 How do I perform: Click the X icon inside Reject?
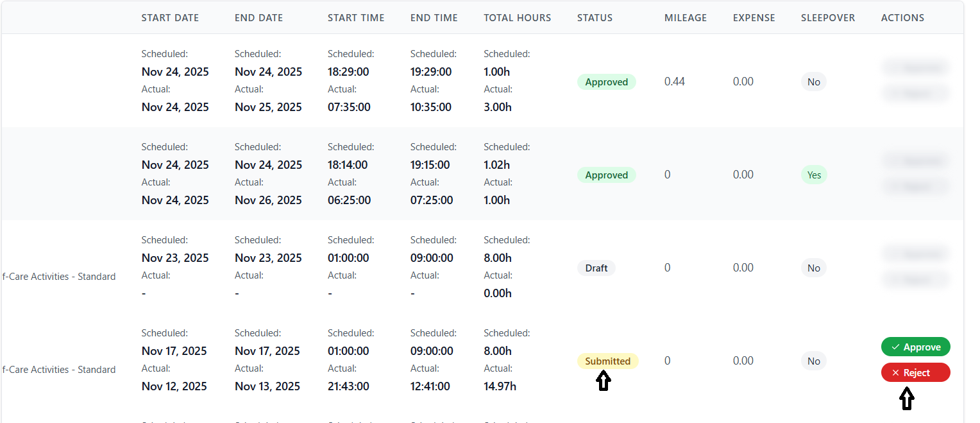pyautogui.click(x=895, y=373)
